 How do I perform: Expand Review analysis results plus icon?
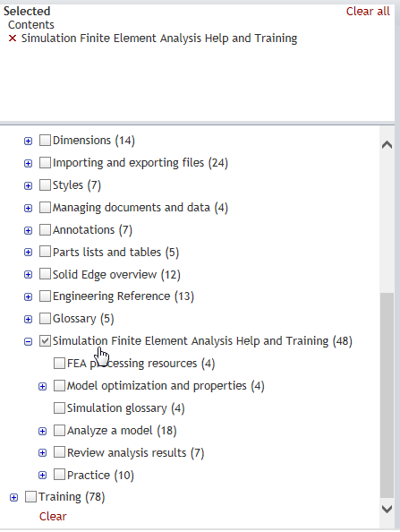pyautogui.click(x=42, y=453)
